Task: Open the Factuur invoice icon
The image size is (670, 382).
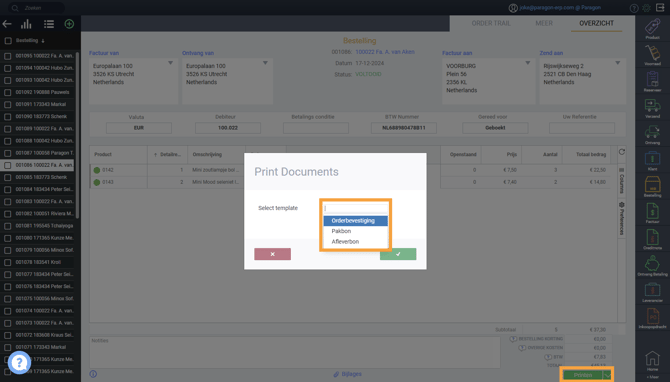Action: 652,211
